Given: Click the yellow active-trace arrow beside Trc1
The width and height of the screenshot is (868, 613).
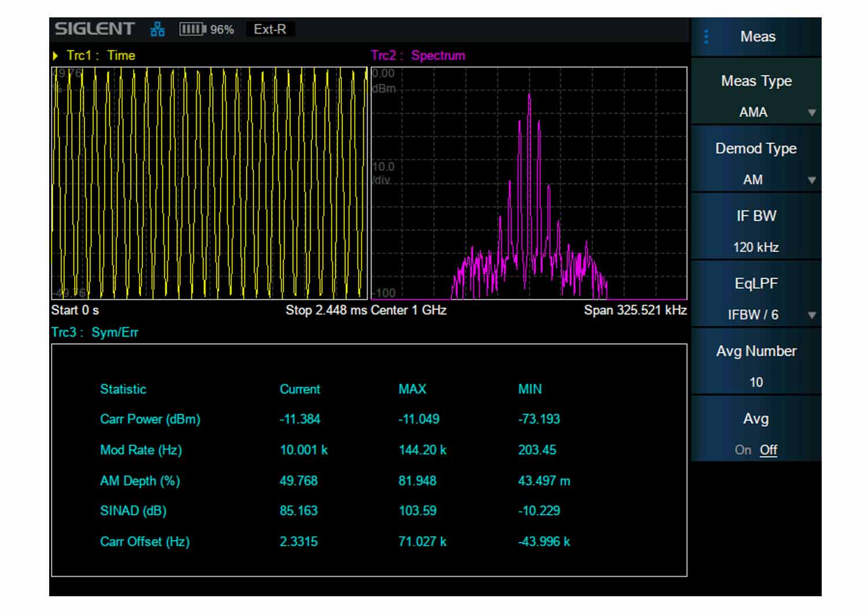Looking at the screenshot, I should pyautogui.click(x=56, y=56).
